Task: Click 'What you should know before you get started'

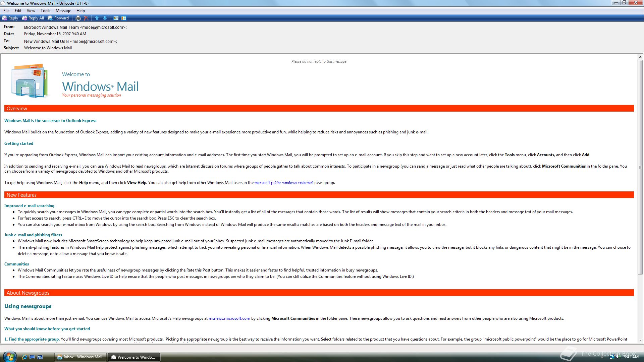Action: pyautogui.click(x=47, y=329)
